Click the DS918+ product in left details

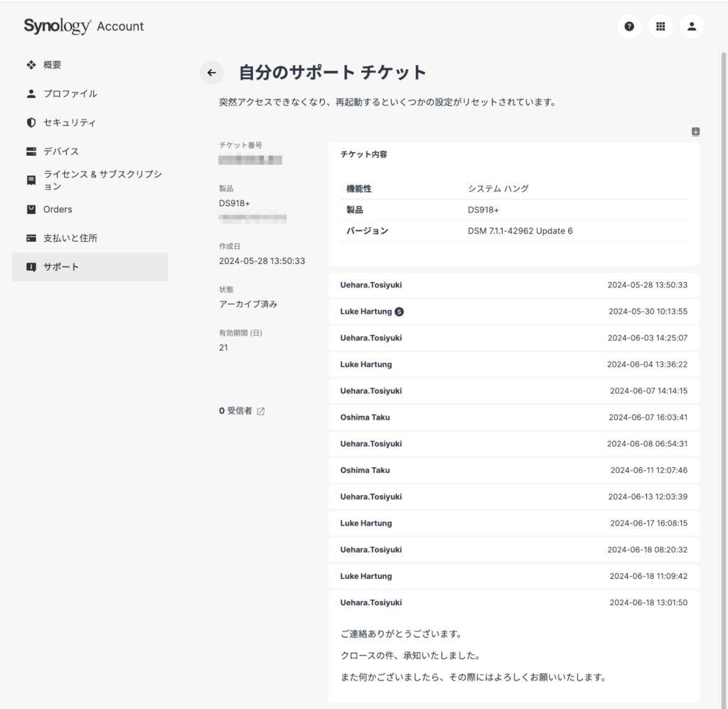point(235,203)
